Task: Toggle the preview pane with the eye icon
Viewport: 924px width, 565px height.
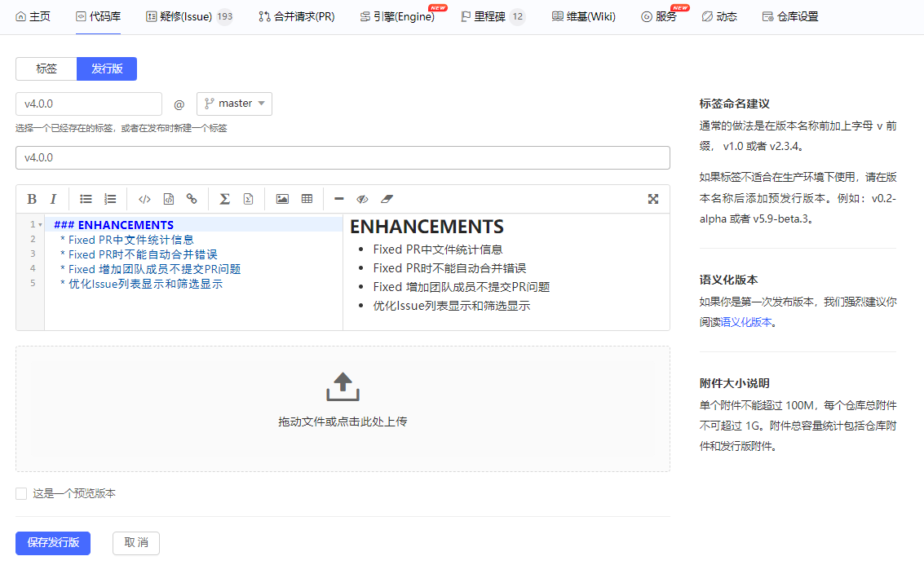Action: coord(362,199)
